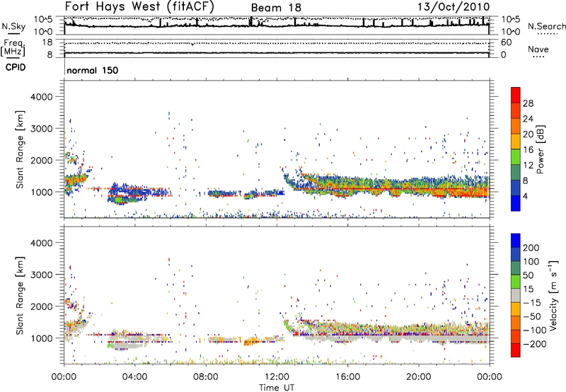Select the 'Power [dB]' color bar title
Screen dimensions: 566x392
(x=540, y=149)
